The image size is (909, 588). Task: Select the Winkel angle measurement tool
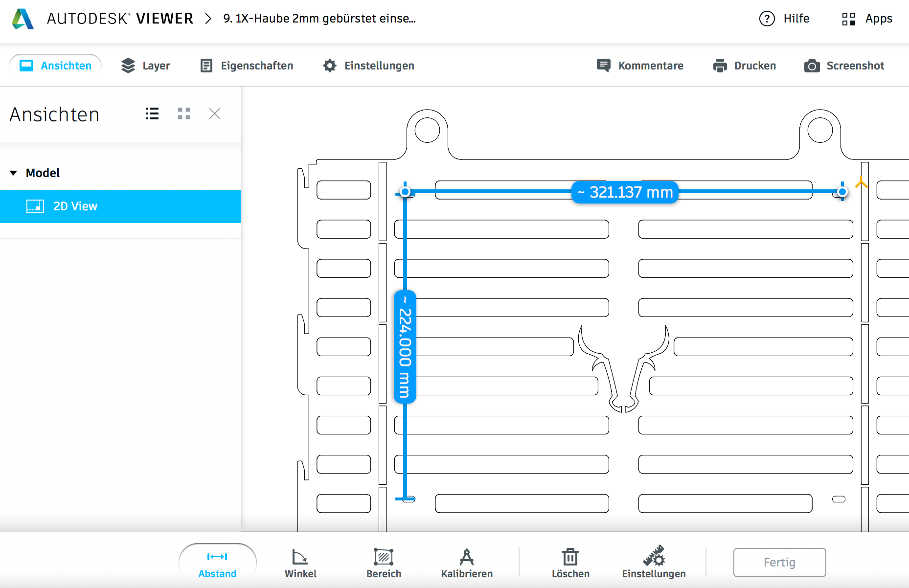click(300, 563)
